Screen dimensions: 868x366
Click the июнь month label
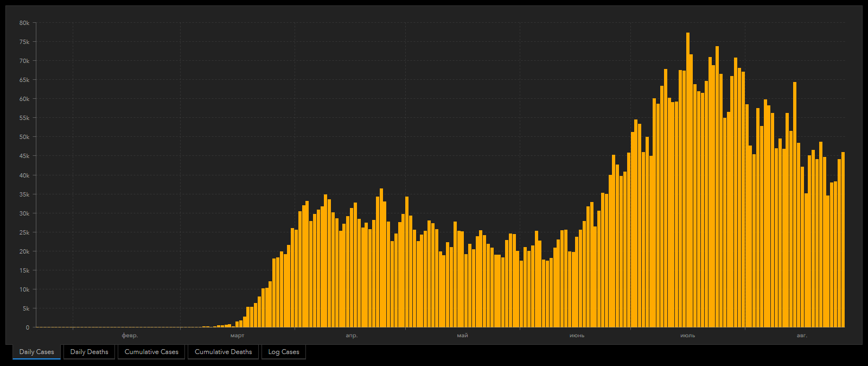(577, 336)
